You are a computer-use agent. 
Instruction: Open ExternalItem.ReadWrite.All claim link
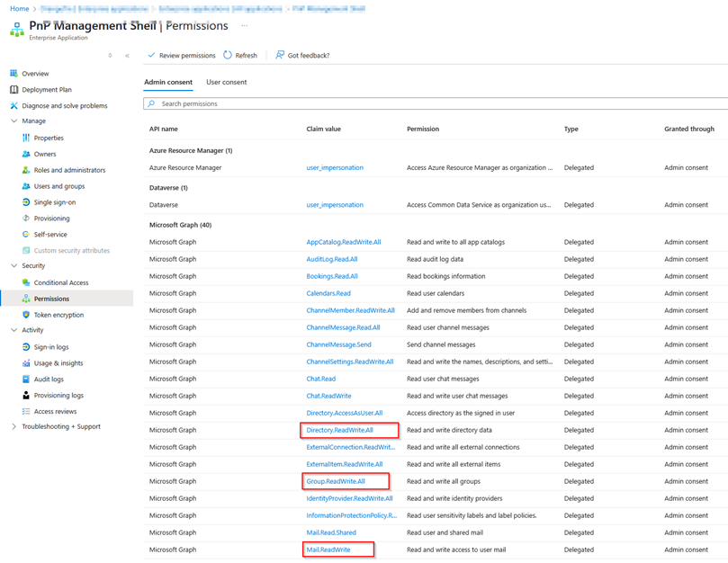pos(345,464)
